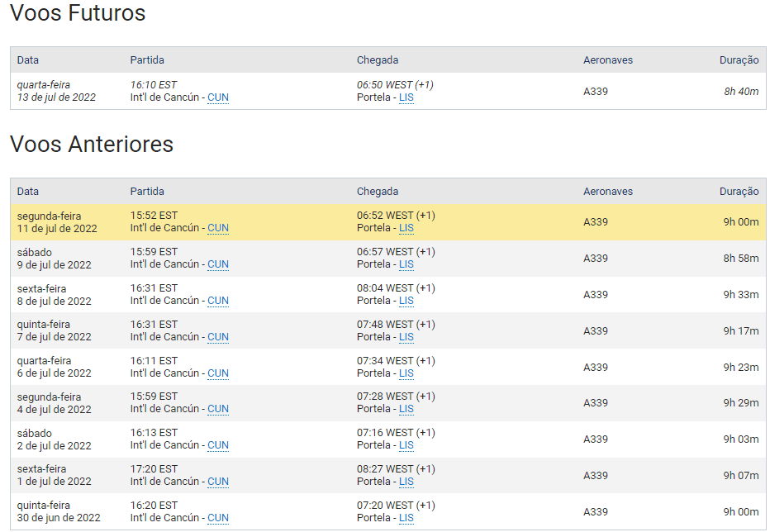
Task: Click the '9h 23m' duration value
Action: (x=741, y=368)
